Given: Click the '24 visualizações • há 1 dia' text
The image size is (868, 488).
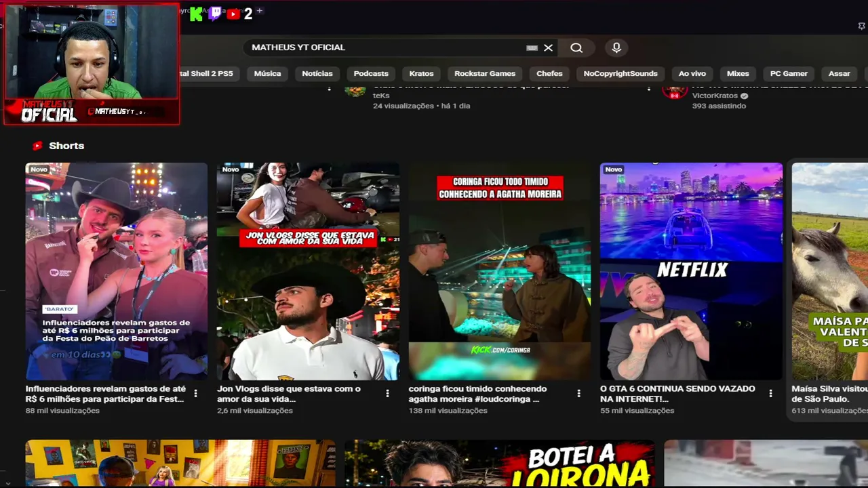Looking at the screenshot, I should 421,106.
